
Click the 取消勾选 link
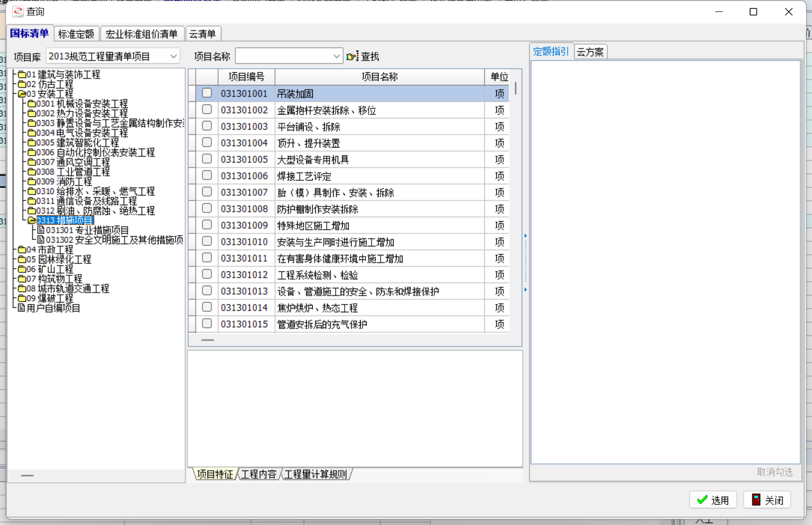click(x=775, y=472)
